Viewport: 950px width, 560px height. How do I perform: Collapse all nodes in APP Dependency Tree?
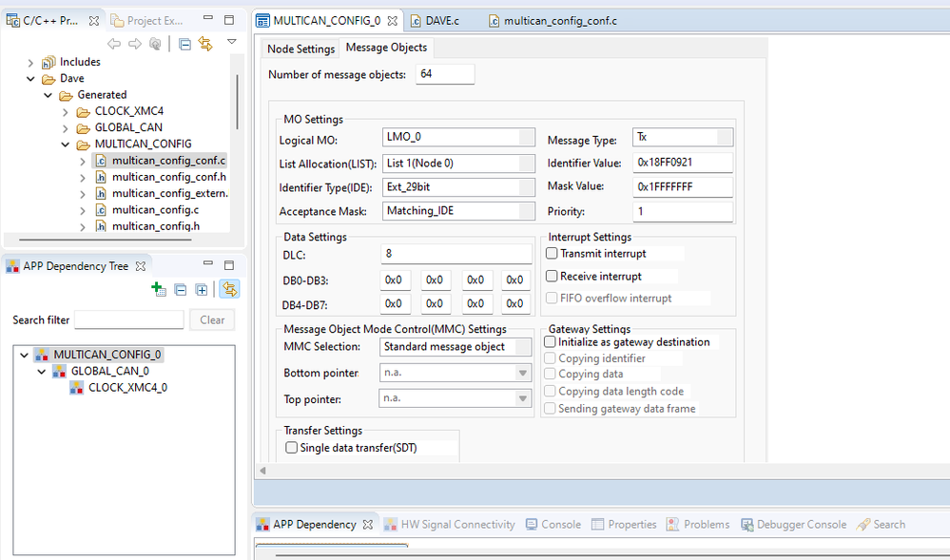180,289
